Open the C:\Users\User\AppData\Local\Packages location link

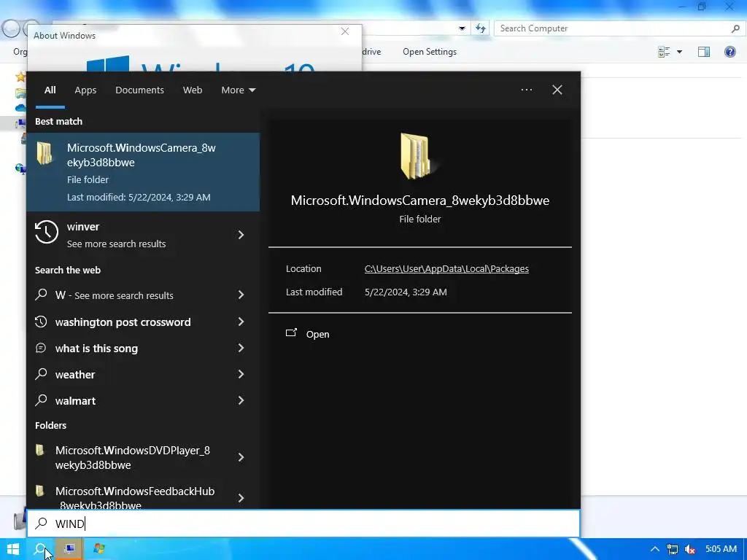446,268
